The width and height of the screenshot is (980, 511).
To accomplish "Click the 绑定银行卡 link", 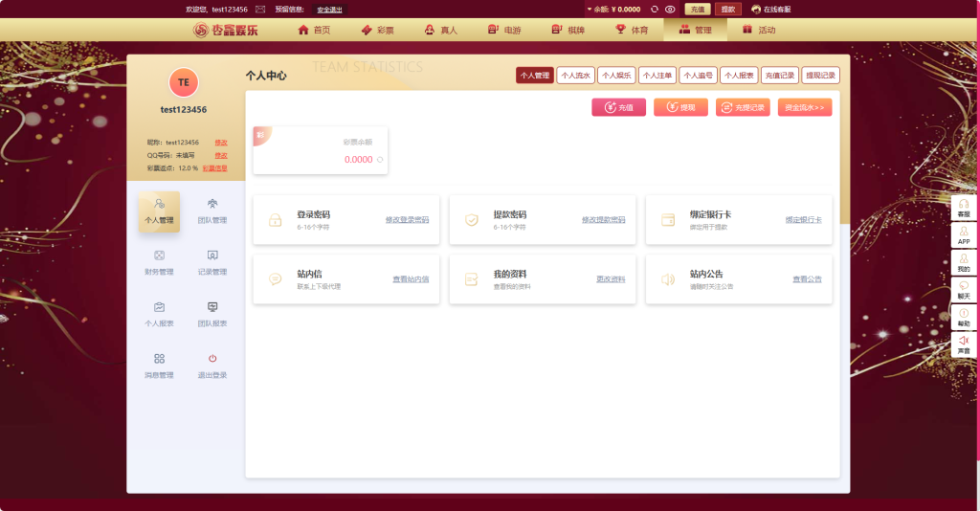I will pos(803,220).
